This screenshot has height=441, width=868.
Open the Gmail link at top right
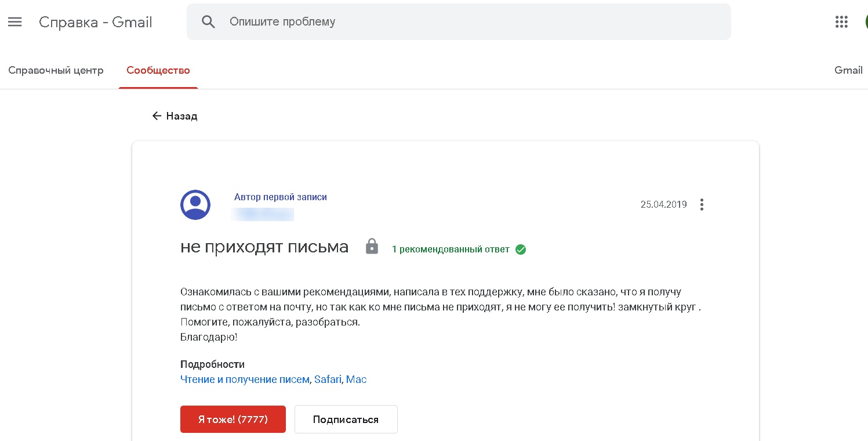click(x=848, y=70)
